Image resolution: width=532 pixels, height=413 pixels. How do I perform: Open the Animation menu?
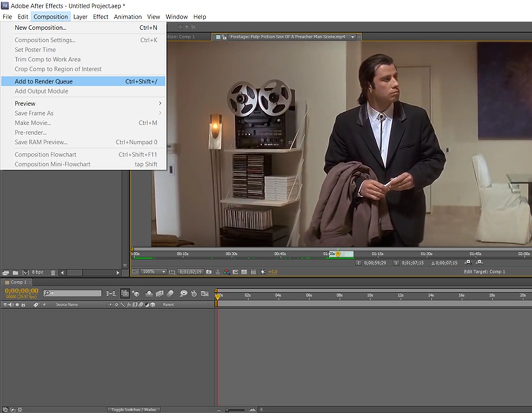[128, 17]
